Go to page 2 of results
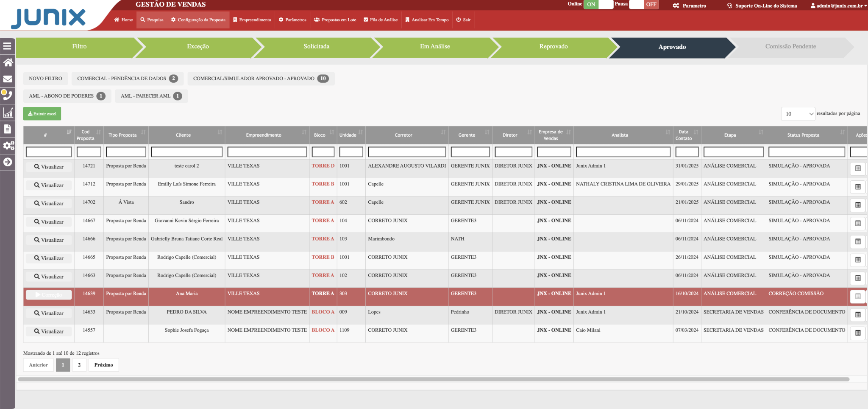The height and width of the screenshot is (409, 868). pyautogui.click(x=79, y=365)
